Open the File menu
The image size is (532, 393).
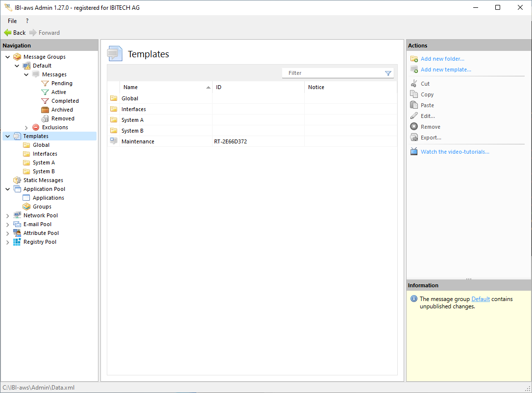click(12, 21)
